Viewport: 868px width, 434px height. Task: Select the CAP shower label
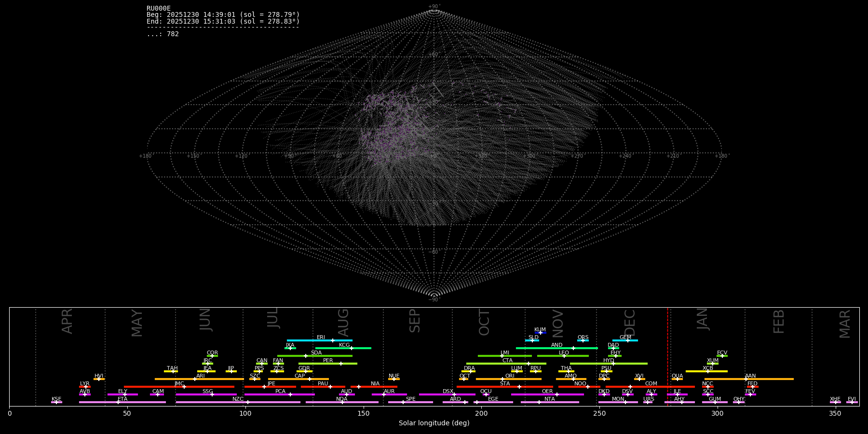(x=300, y=376)
